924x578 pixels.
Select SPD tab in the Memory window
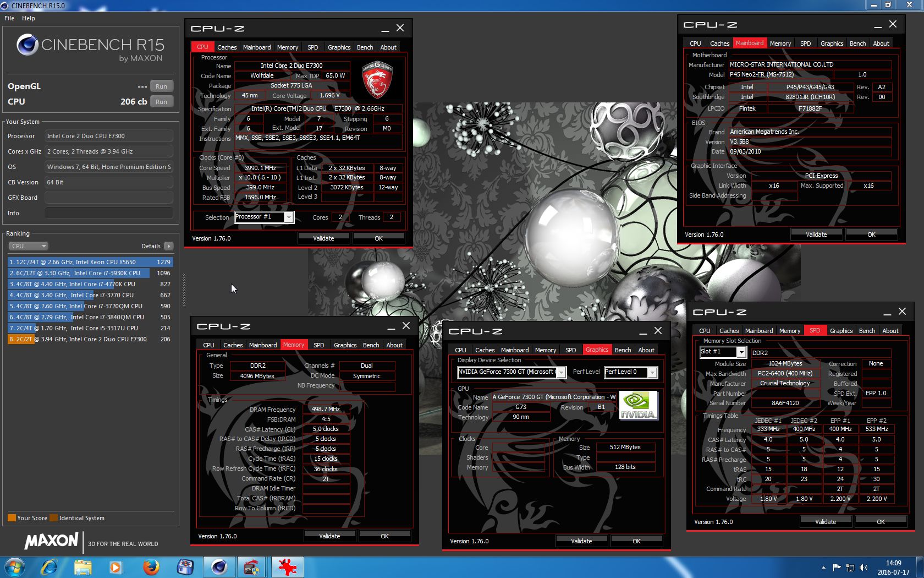319,345
